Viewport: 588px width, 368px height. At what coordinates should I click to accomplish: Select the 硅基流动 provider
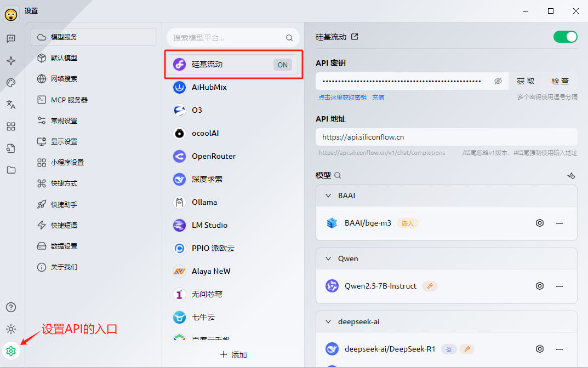click(x=232, y=65)
